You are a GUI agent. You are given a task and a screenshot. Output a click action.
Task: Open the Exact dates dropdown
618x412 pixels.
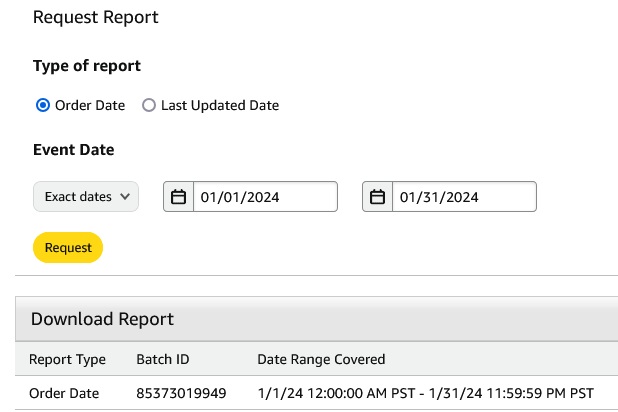click(86, 196)
